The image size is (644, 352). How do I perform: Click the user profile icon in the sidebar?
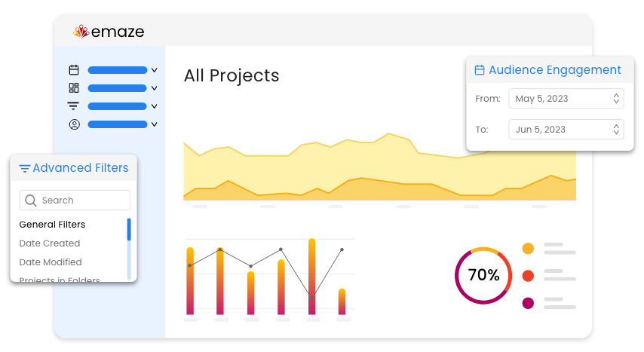pyautogui.click(x=74, y=124)
